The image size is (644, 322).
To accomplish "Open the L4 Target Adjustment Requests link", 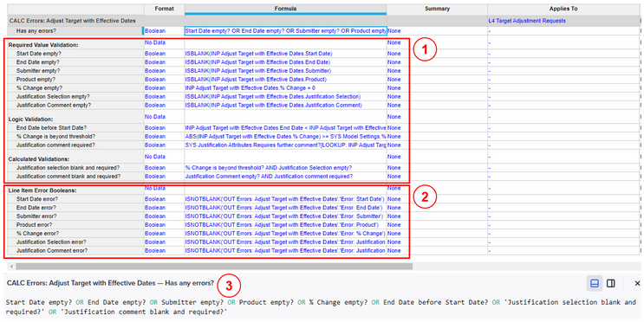I will [x=526, y=21].
